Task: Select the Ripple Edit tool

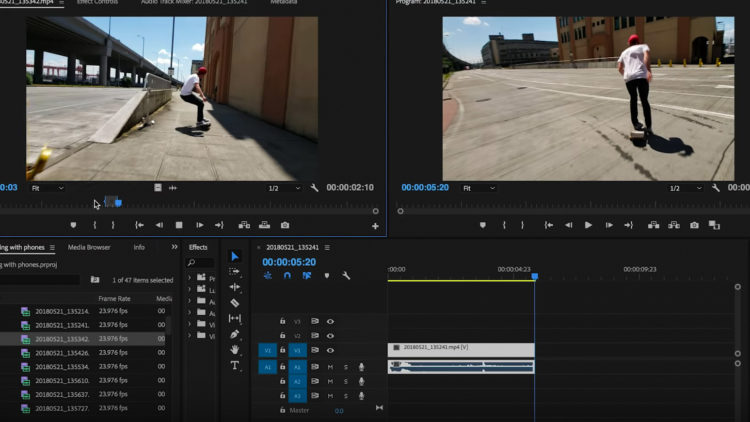Action: coord(234,287)
